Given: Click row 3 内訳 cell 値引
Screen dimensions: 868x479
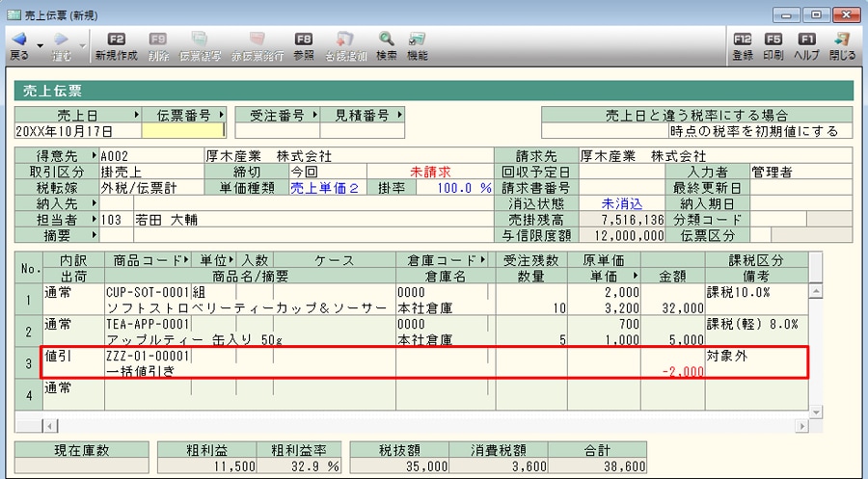Looking at the screenshot, I should tap(73, 356).
